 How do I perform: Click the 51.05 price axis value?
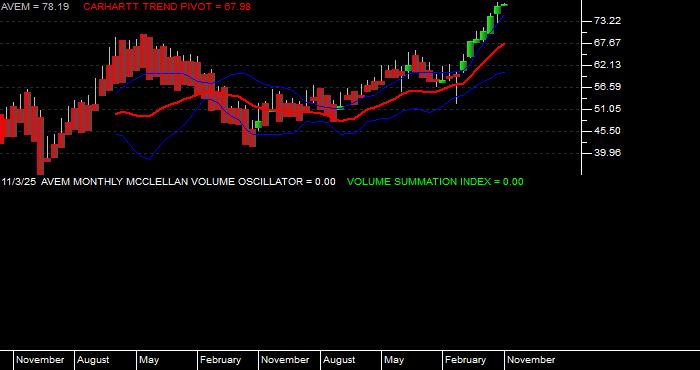pyautogui.click(x=608, y=109)
